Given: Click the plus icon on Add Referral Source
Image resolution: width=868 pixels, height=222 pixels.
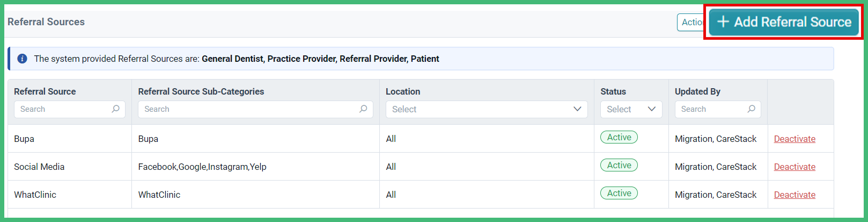Looking at the screenshot, I should tap(723, 22).
